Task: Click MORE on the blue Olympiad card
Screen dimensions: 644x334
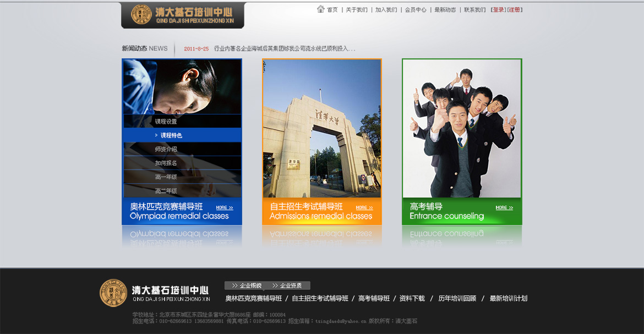Action: pyautogui.click(x=225, y=208)
